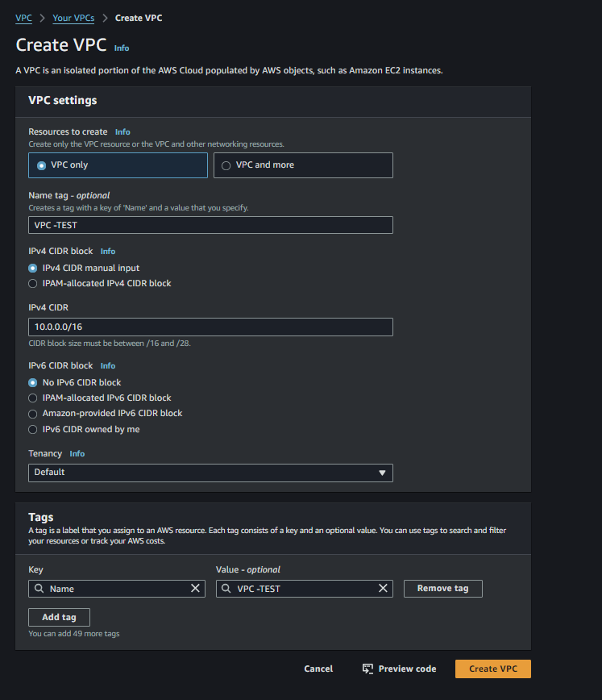Click the Preview code icon

point(367,669)
